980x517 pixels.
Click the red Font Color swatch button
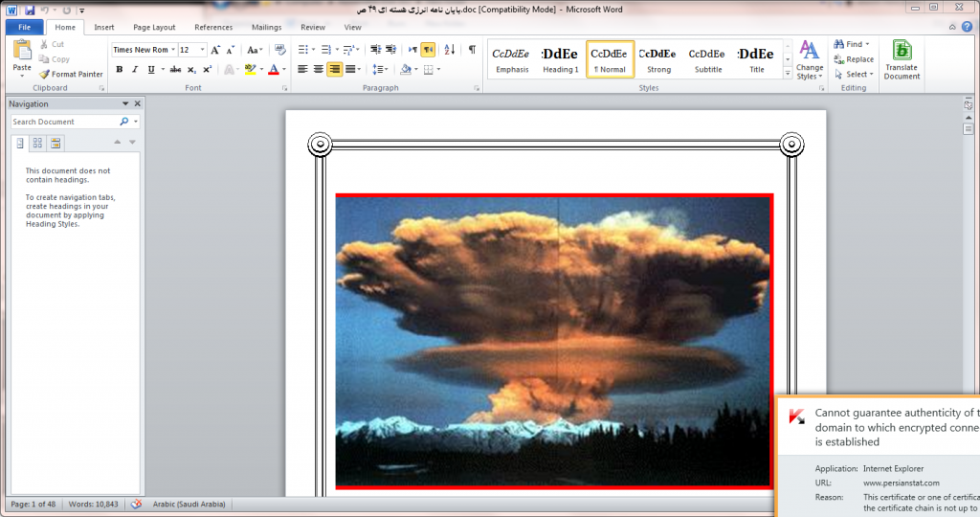tap(273, 69)
